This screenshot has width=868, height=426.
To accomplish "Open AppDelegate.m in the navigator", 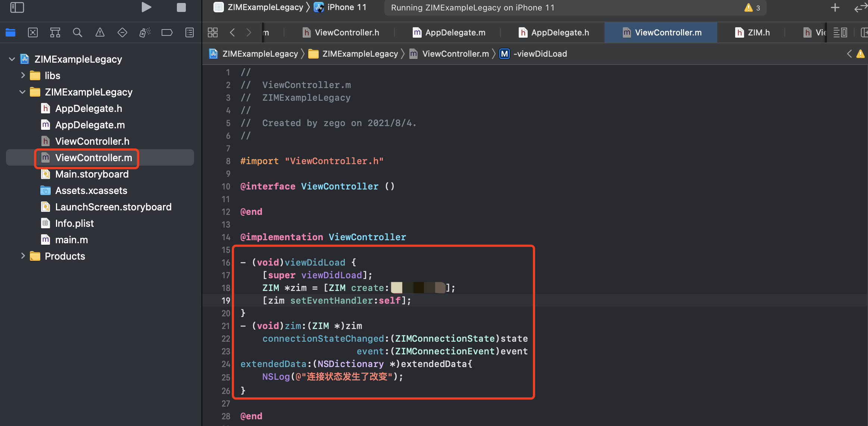I will (x=100, y=125).
